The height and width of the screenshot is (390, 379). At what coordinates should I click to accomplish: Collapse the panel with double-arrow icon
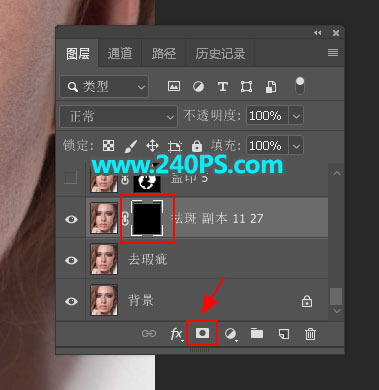tap(318, 33)
